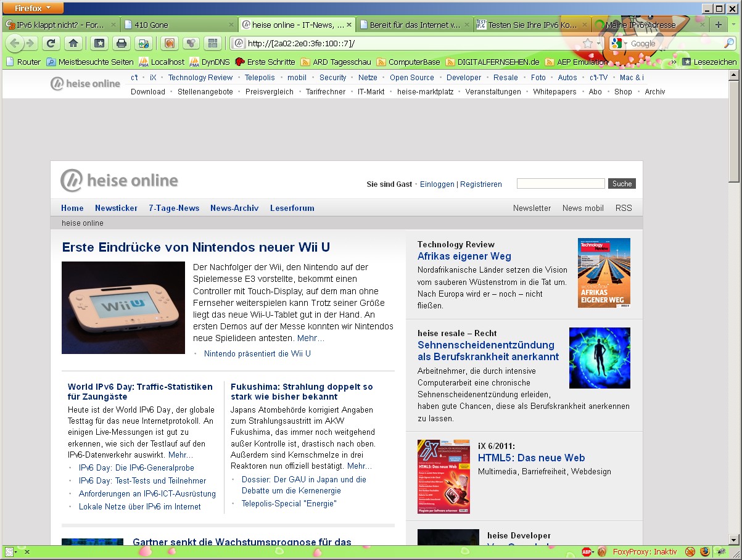Viewport: 742px width, 560px height.
Task: Open the tab groups grid icon
Action: [x=213, y=43]
